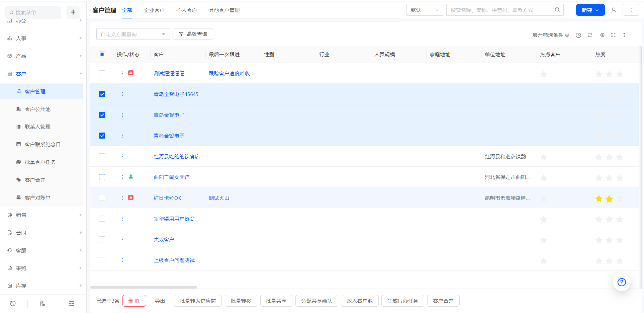
Task: Open row actions for 青岛金智电子45645
Action: [122, 94]
